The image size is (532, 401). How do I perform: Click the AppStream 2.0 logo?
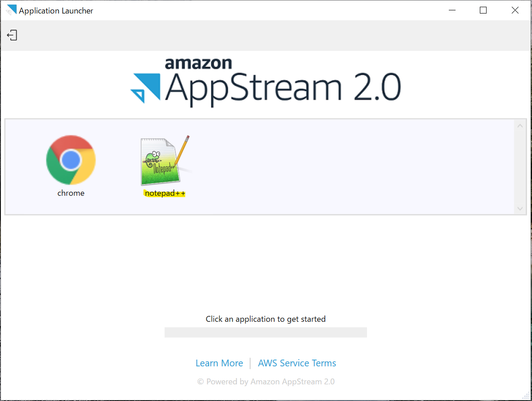[265, 83]
